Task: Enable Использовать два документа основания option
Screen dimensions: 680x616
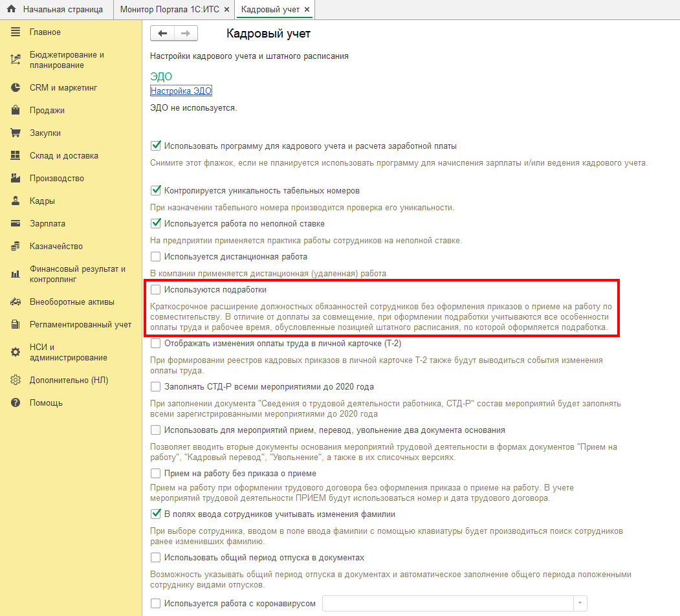Action: click(x=156, y=430)
